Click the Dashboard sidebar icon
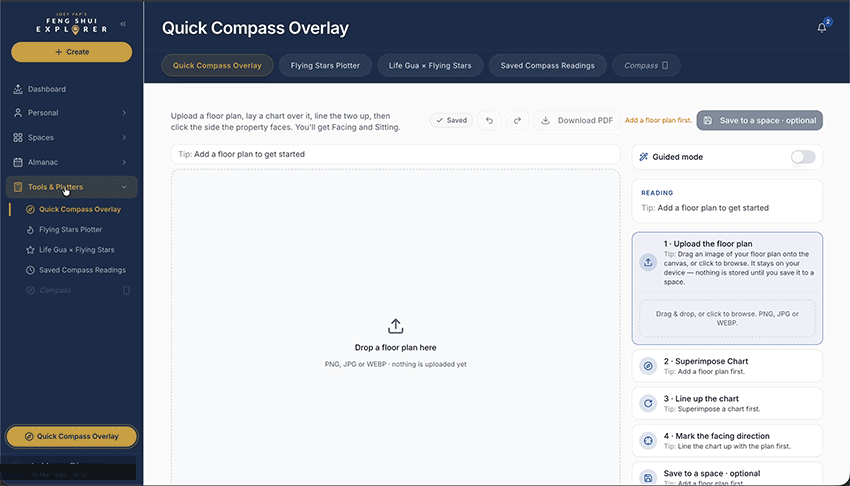 (18, 89)
